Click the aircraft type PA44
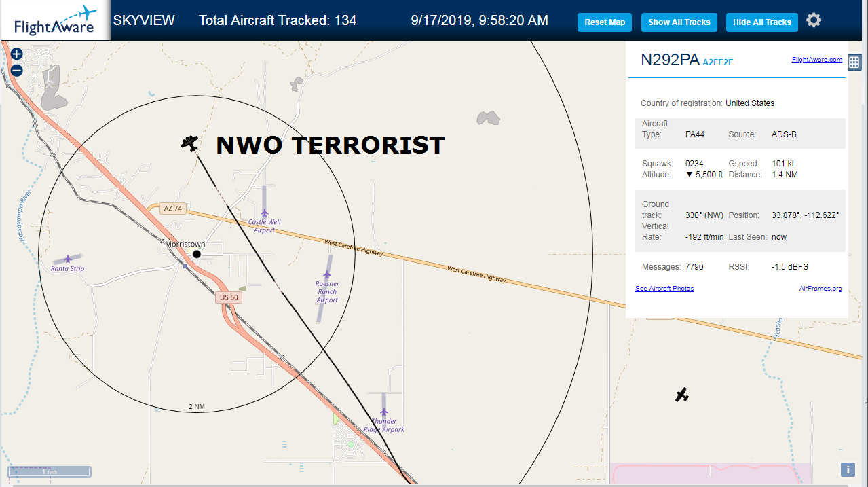The width and height of the screenshot is (868, 487). [695, 134]
